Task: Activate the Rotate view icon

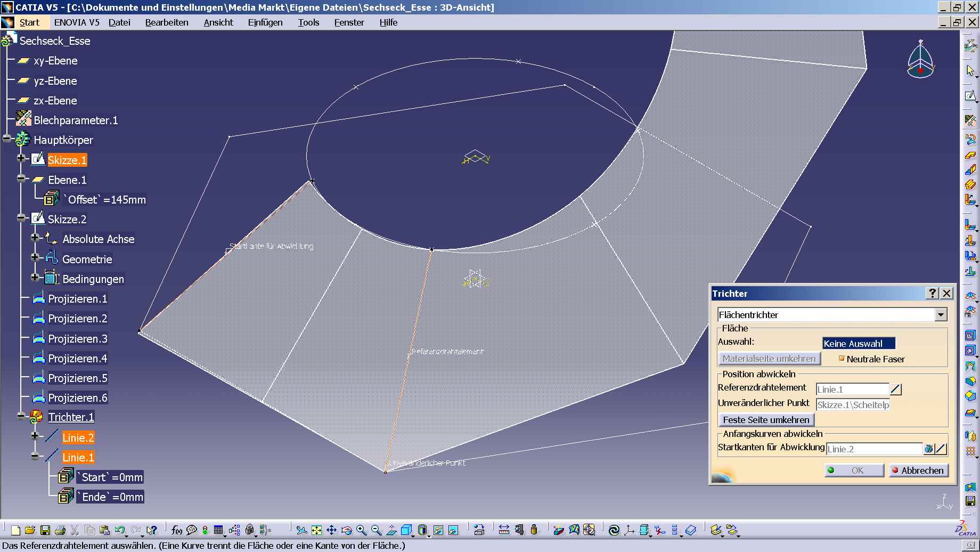Action: 347,530
